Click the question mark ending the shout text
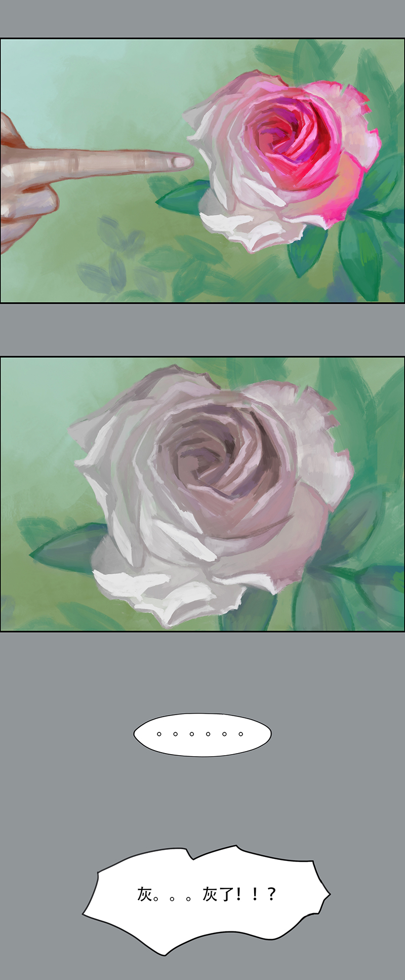 point(272,894)
